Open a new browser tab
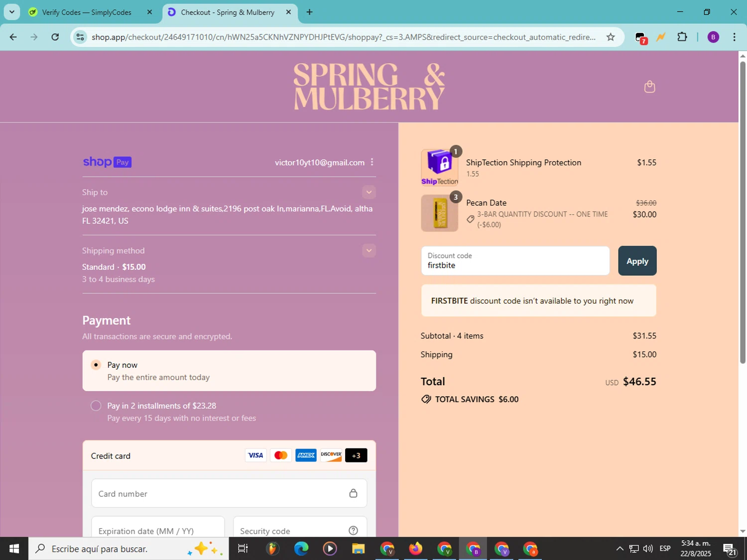Viewport: 747px width, 560px height. pyautogui.click(x=310, y=12)
